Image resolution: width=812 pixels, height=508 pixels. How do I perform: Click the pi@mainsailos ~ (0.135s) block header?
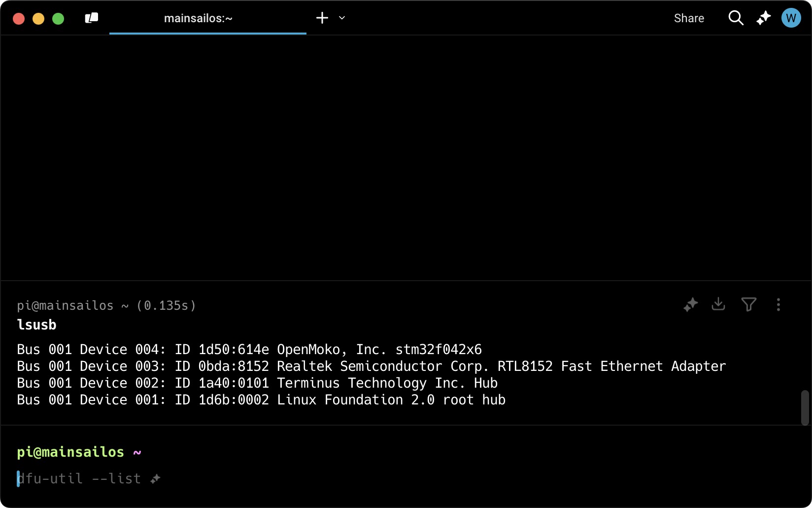pyautogui.click(x=106, y=306)
